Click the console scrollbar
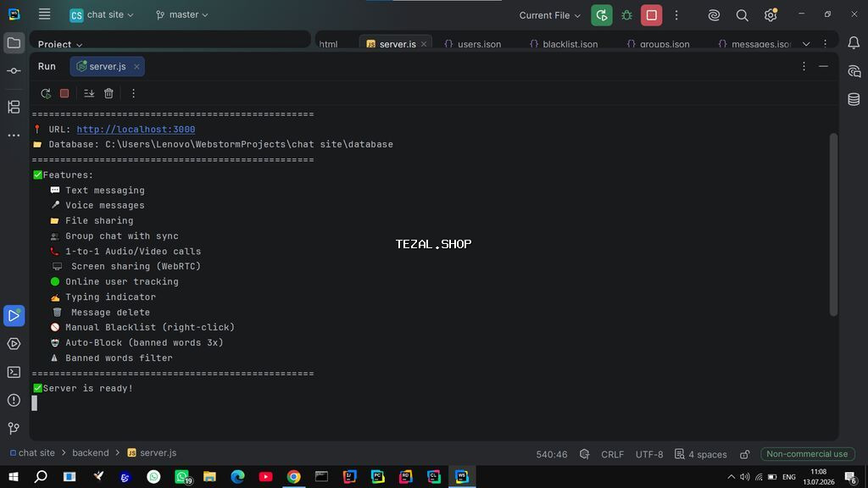 833,225
